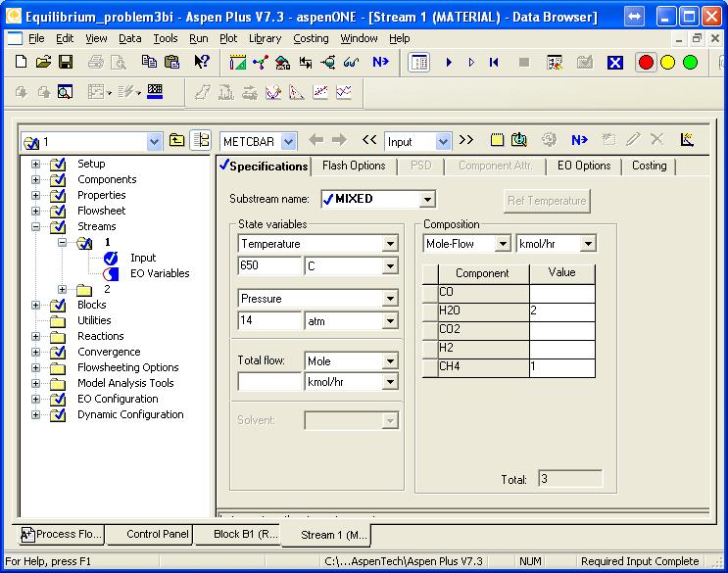Switch to the Block B1 window tab

pos(240,535)
